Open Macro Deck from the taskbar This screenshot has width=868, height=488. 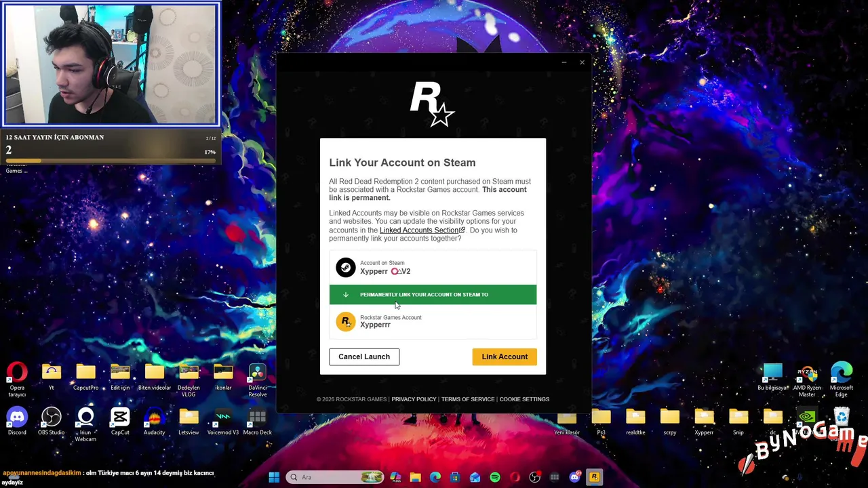tap(555, 477)
